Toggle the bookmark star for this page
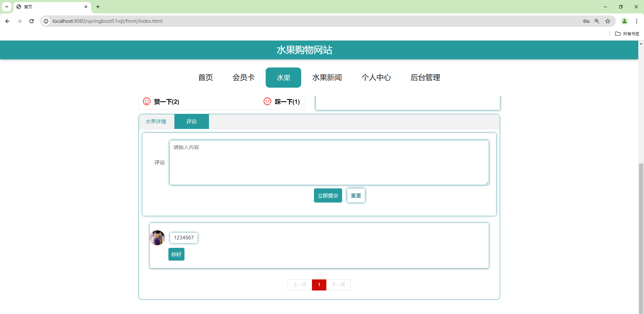Screen dimensions: 644x314 [608, 21]
